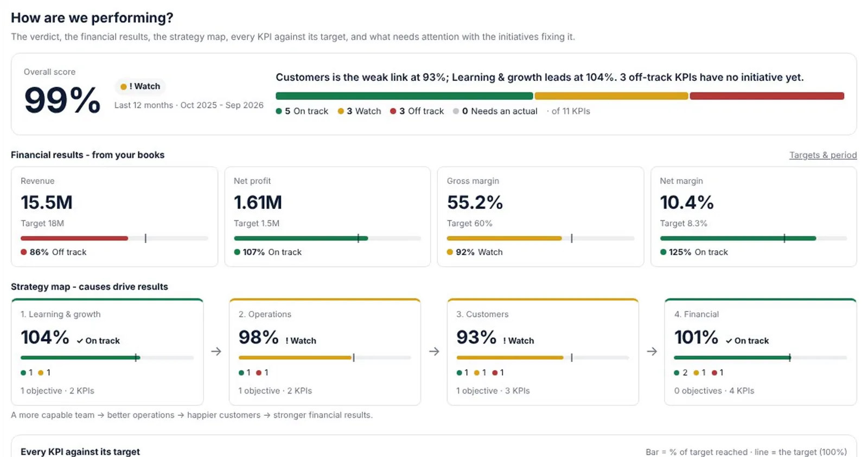Select the "5 On track" legend entry

tap(302, 111)
